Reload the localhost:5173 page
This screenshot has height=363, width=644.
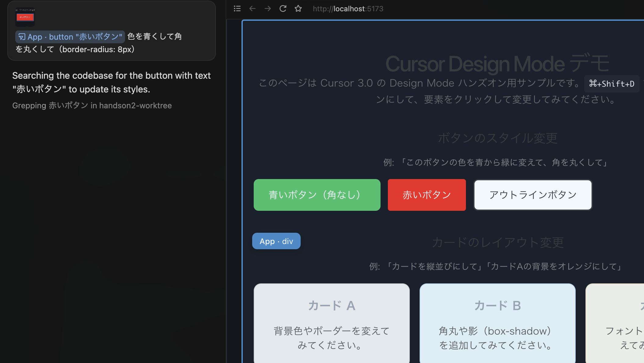point(283,9)
